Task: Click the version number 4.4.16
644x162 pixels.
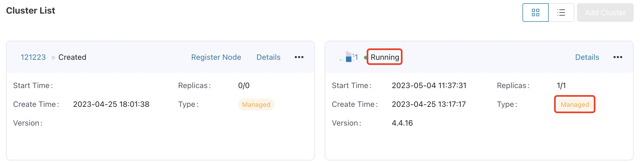Action: point(402,123)
